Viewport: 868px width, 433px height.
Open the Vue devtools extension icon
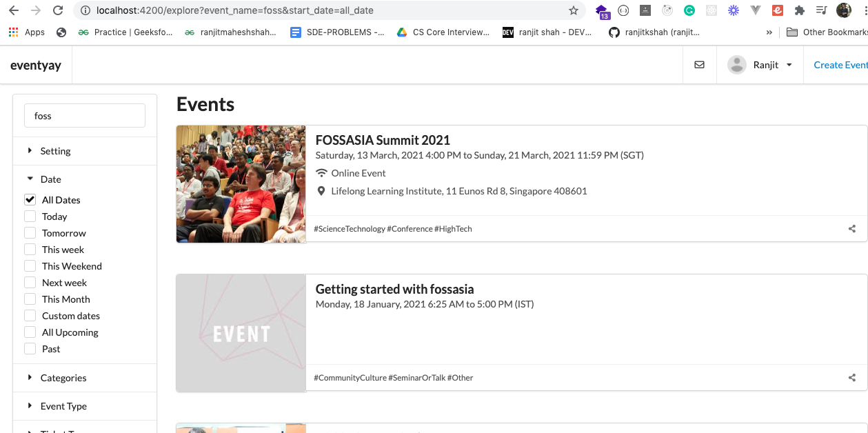pyautogui.click(x=756, y=10)
